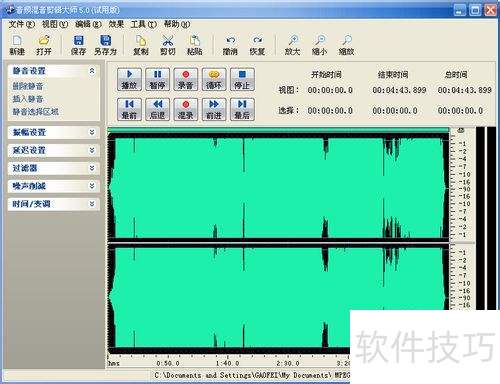Save using the 保存 toolbar icon
The width and height of the screenshot is (500, 384).
pyautogui.click(x=79, y=45)
